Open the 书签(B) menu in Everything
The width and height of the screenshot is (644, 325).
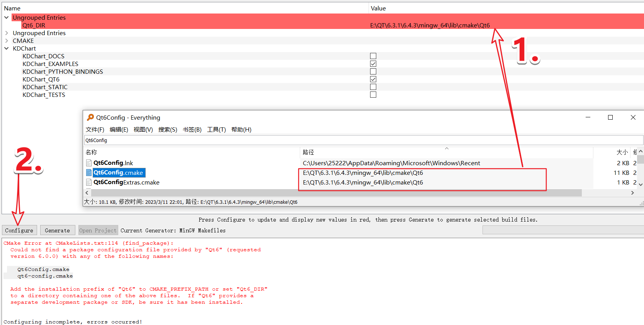point(192,129)
